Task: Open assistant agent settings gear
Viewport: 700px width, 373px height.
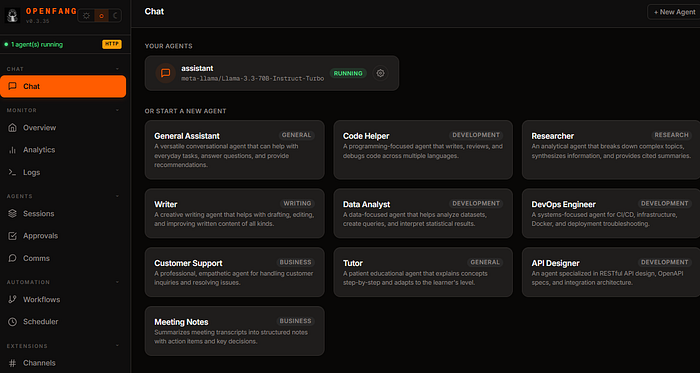Action: (x=380, y=73)
